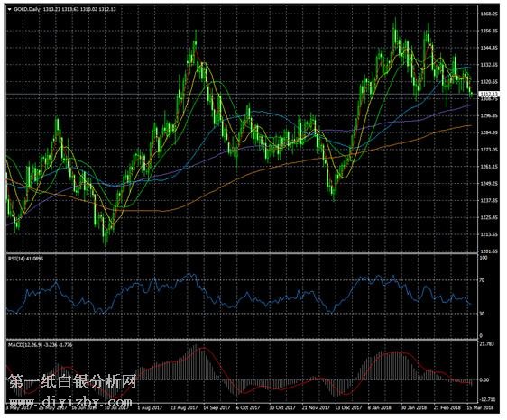This screenshot has height=420, width=507.
Task: Open the www.diyizby.com watermark link
Action: pyautogui.click(x=71, y=403)
